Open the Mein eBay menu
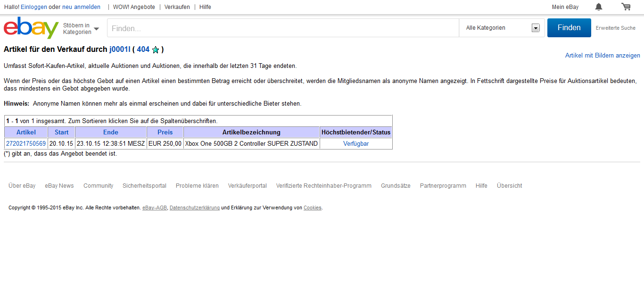644x299 pixels. (x=565, y=7)
